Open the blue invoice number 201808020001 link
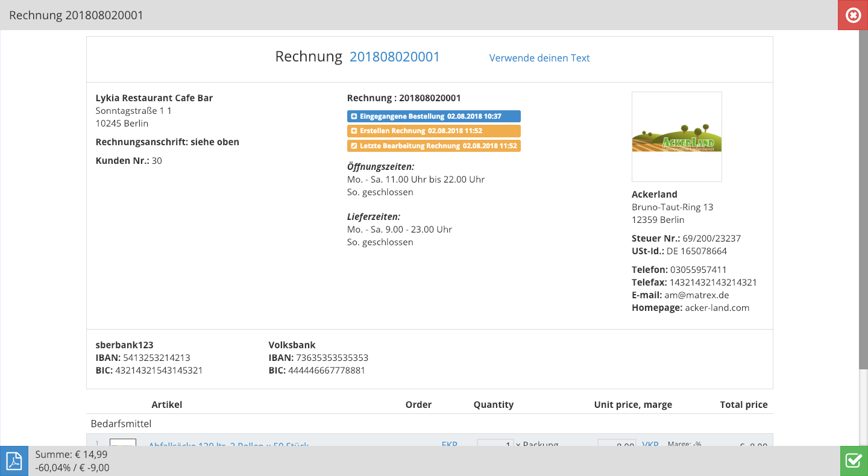Image resolution: width=868 pixels, height=476 pixels. pos(395,57)
